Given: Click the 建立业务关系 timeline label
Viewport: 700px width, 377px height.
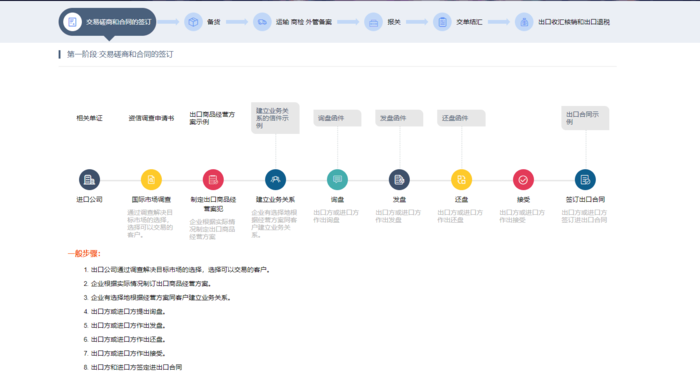Looking at the screenshot, I should click(x=275, y=199).
